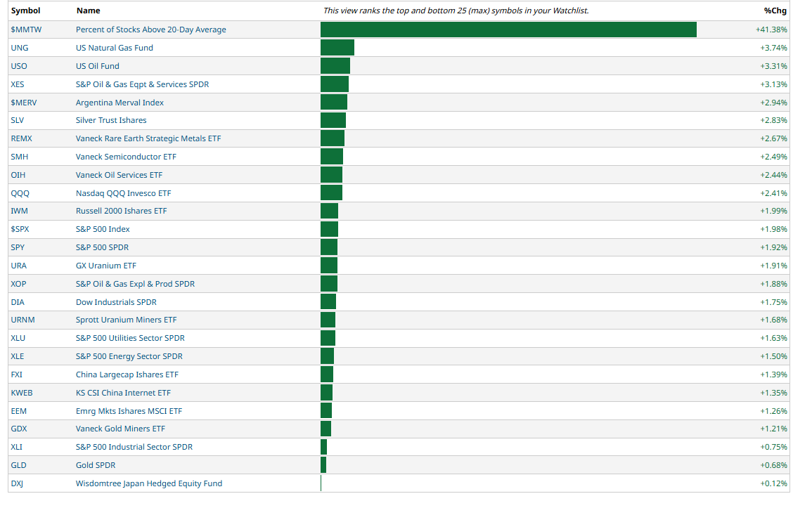Open KS CSI China Internet ETF link
The image size is (812, 508).
123,393
